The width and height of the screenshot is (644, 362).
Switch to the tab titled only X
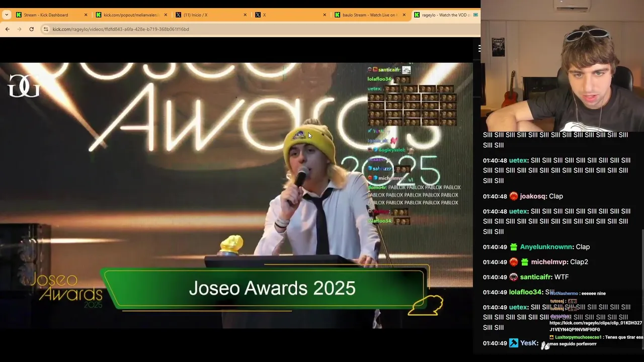pos(291,15)
